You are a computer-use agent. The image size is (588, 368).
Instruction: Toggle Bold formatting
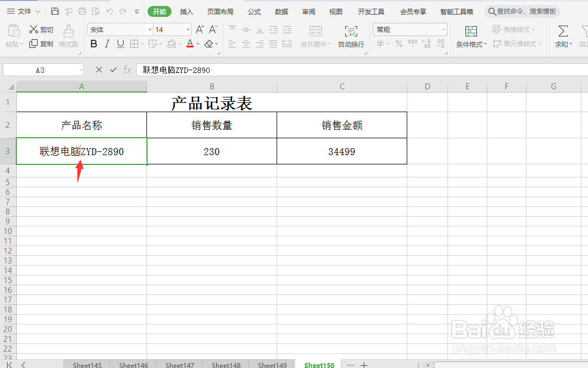(94, 44)
